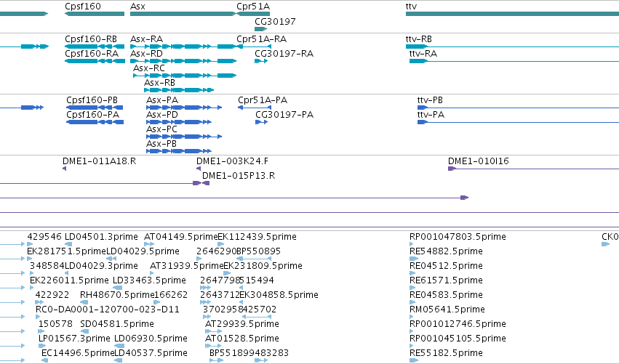Screen dimensions: 619x364
Task: Select EST LD04029.3prime
Action: click(101, 266)
